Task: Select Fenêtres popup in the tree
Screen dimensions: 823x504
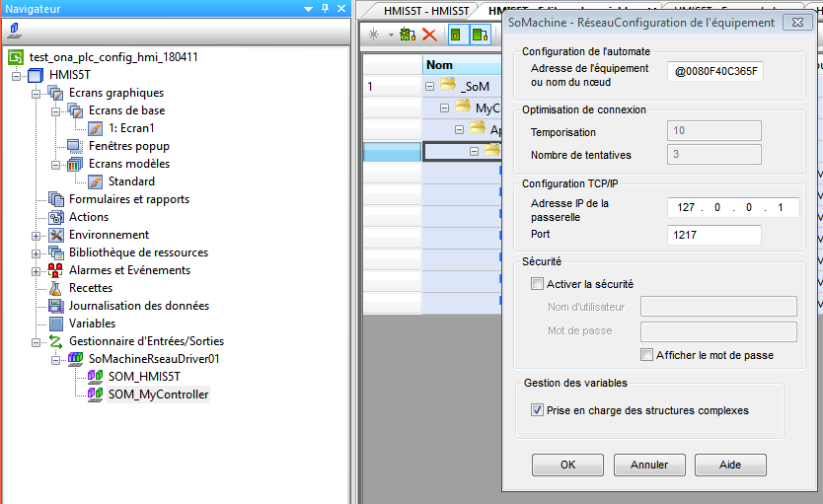Action: [x=129, y=146]
